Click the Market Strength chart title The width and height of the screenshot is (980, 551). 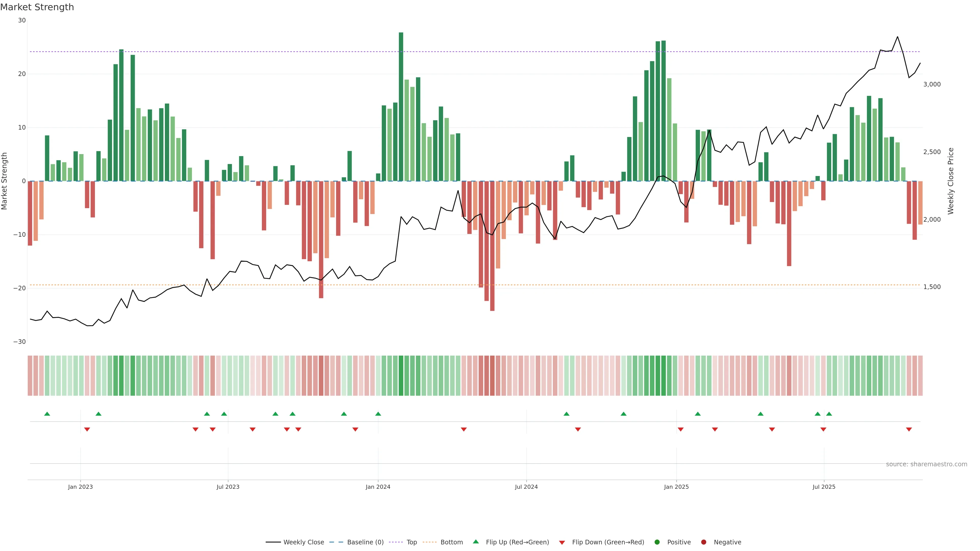point(37,7)
